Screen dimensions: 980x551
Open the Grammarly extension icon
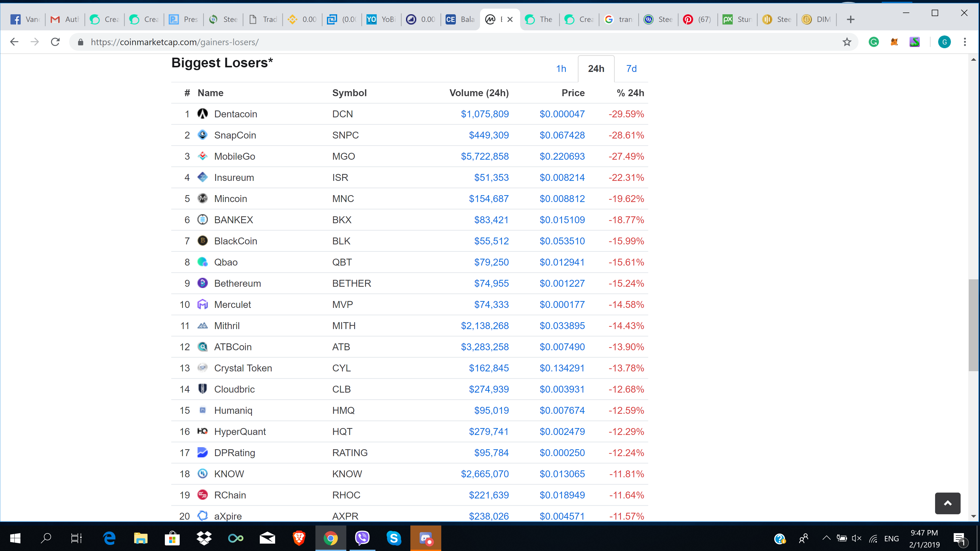click(874, 42)
